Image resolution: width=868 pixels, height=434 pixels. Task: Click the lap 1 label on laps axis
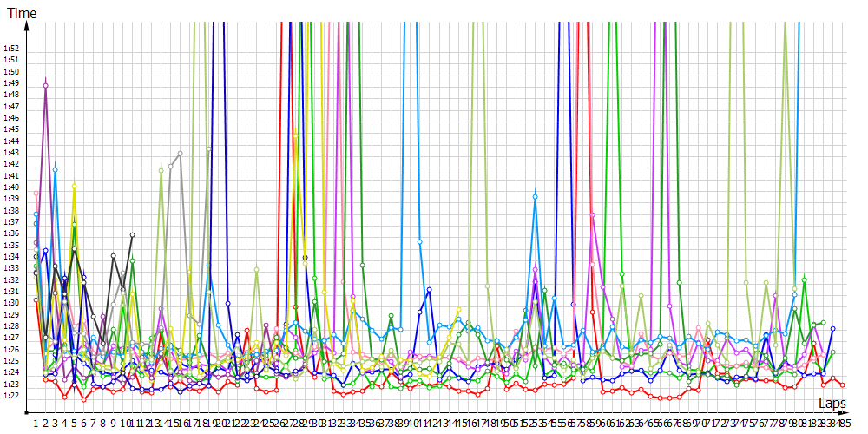tap(36, 423)
